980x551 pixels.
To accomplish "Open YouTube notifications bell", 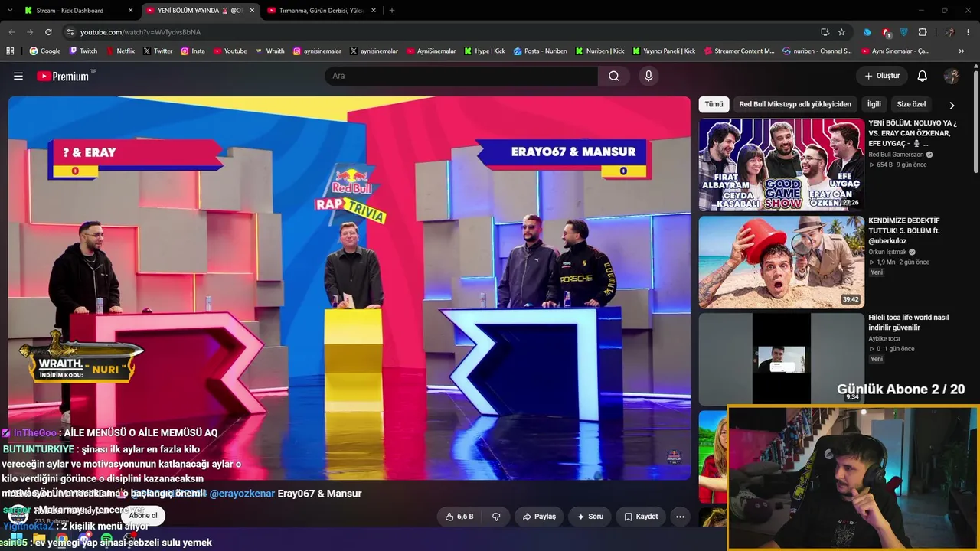I will click(x=923, y=76).
